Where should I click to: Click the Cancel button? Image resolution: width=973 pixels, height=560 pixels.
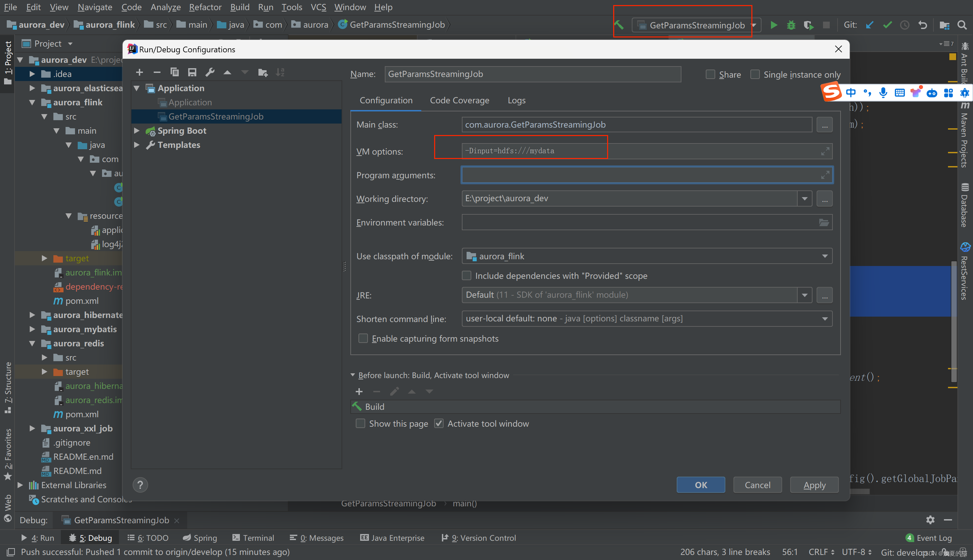[x=757, y=485]
